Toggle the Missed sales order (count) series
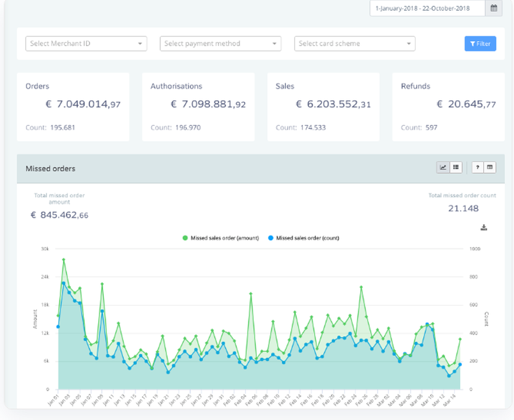Viewport: 514px width, 420px height. click(x=304, y=238)
